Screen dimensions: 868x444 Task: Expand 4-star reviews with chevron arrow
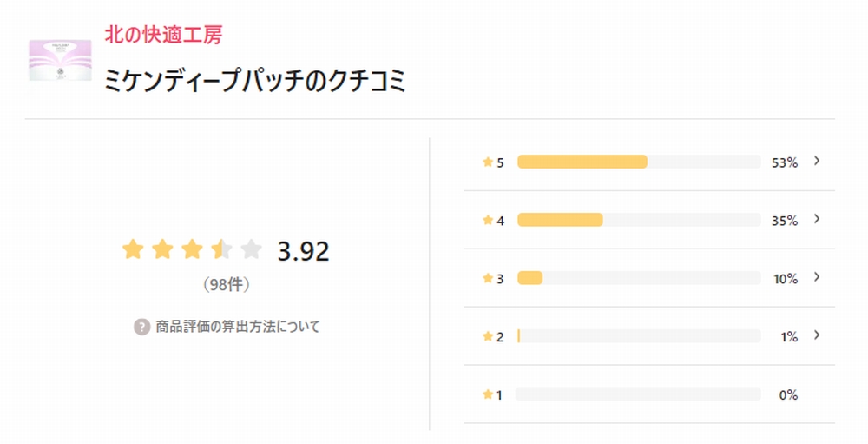pos(817,219)
